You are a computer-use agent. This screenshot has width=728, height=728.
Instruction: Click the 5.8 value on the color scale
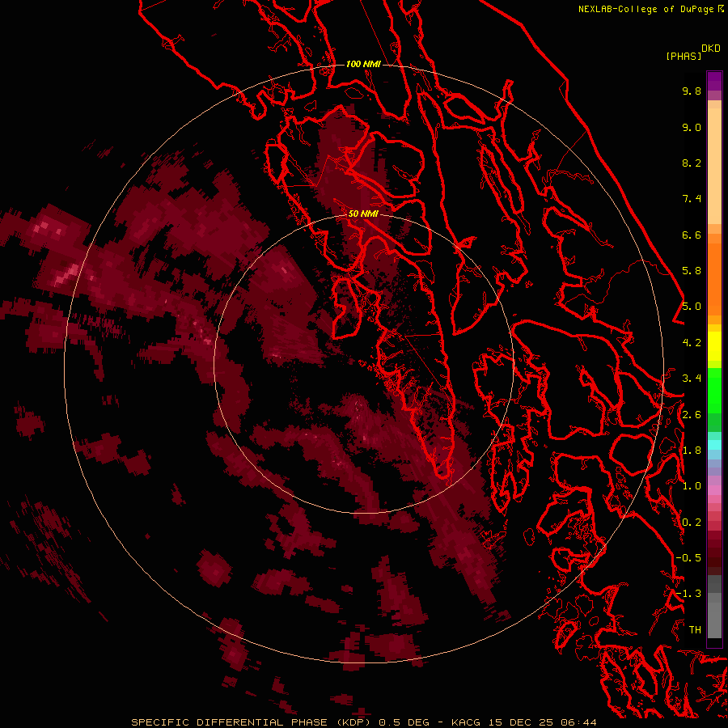[x=692, y=271]
